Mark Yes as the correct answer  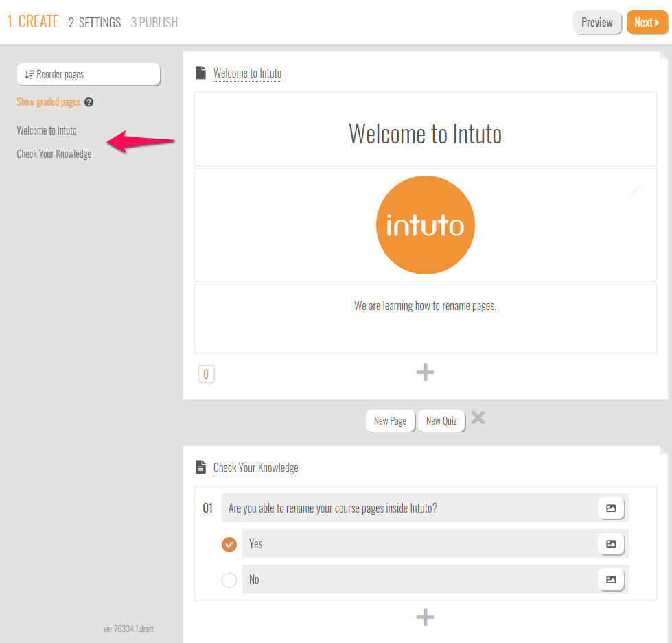pos(229,544)
